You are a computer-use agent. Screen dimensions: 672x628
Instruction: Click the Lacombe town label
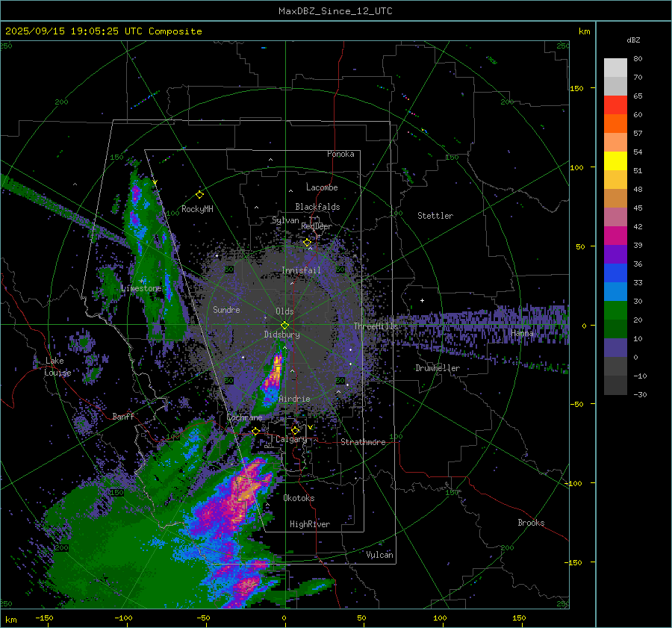322,187
